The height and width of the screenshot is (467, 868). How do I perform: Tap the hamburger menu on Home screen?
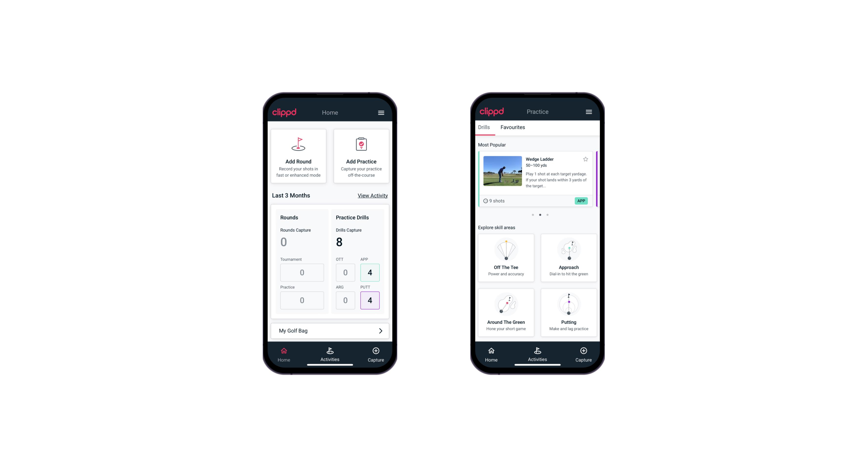pyautogui.click(x=381, y=112)
